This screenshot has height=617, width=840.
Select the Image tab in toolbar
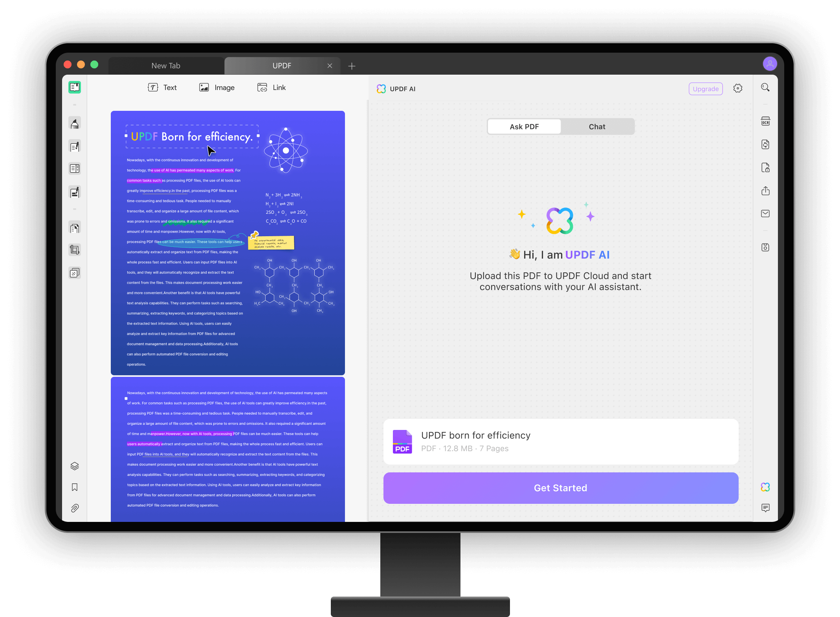[216, 87]
